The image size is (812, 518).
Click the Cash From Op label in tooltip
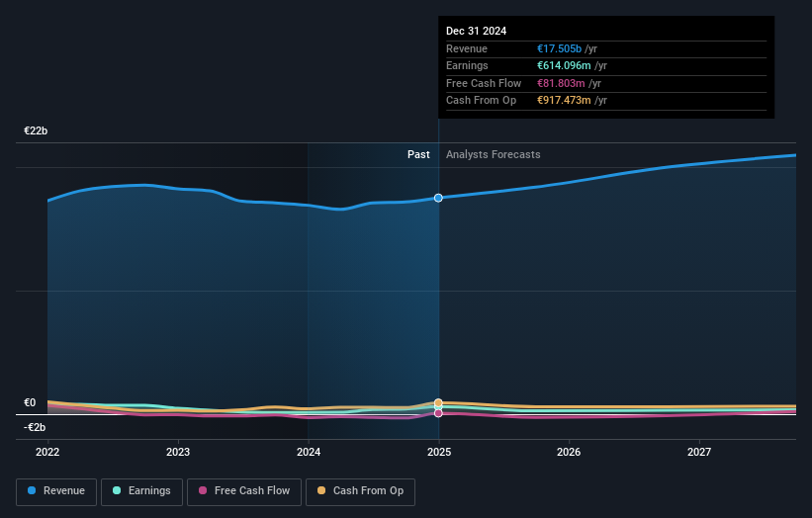[481, 101]
